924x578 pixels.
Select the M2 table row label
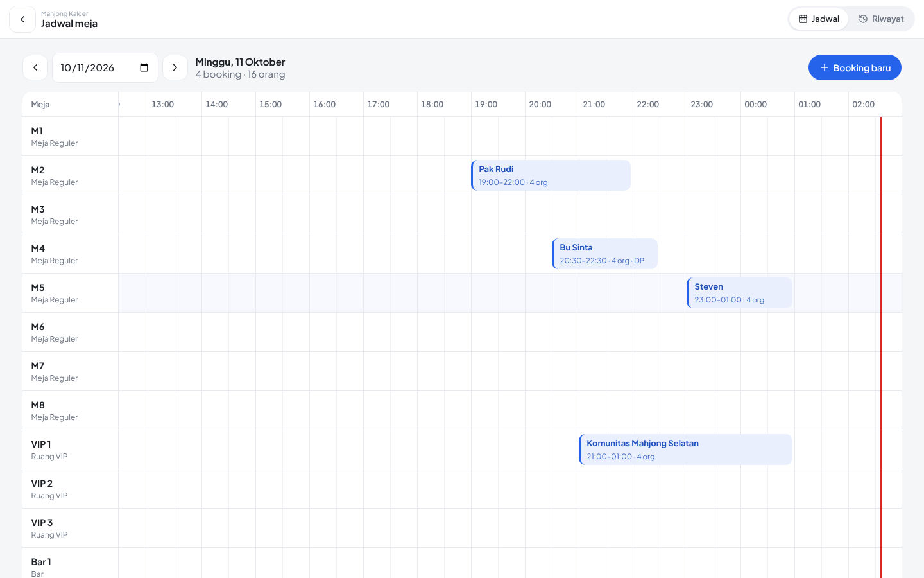71,175
